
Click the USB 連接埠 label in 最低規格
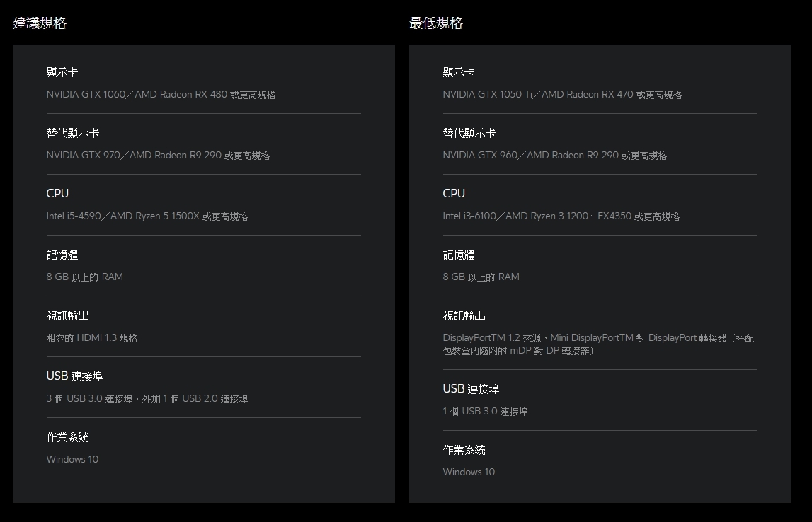click(x=471, y=389)
